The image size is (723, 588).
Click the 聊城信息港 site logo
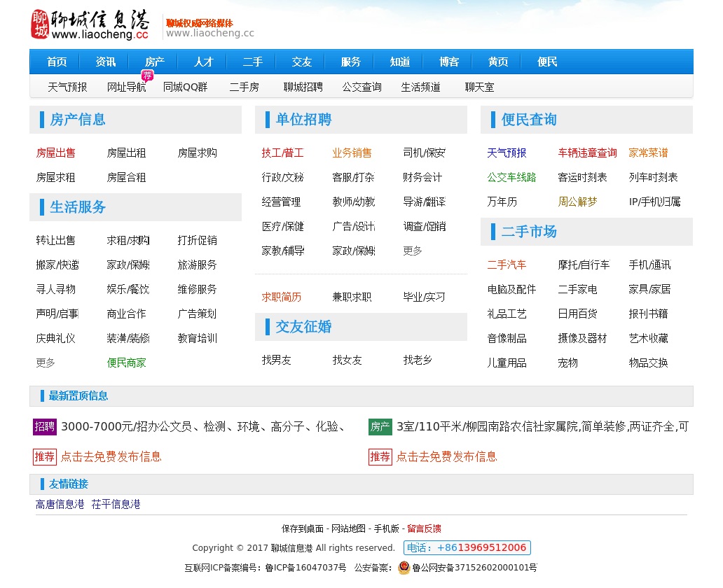90,24
